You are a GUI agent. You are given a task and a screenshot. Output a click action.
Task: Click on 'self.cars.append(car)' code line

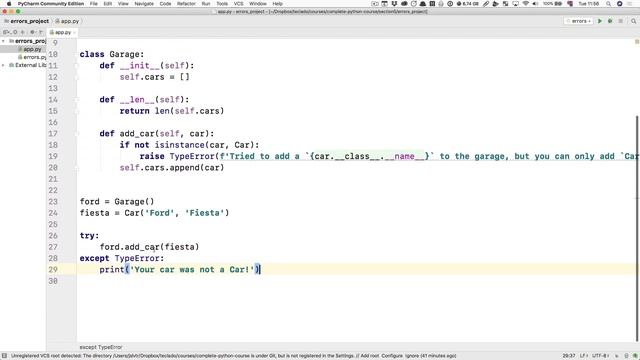pos(172,168)
